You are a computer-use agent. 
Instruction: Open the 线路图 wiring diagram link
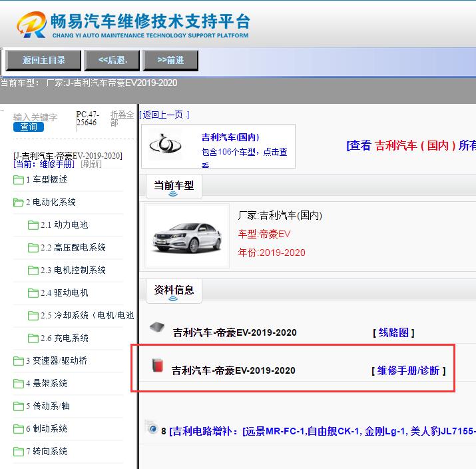(x=393, y=332)
